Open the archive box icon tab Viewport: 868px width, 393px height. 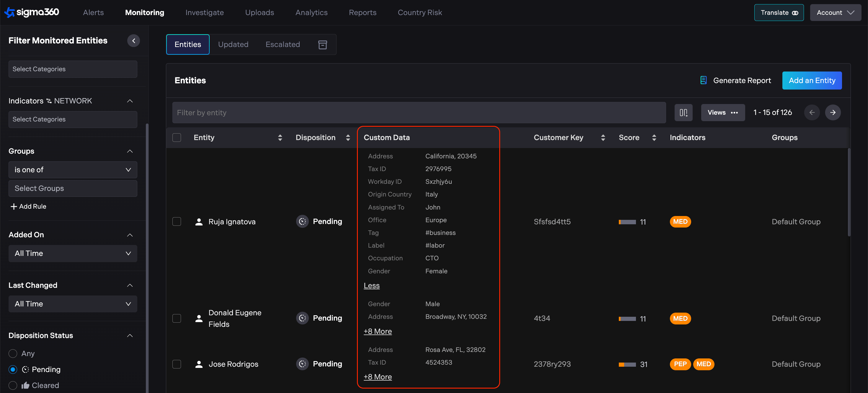click(322, 45)
